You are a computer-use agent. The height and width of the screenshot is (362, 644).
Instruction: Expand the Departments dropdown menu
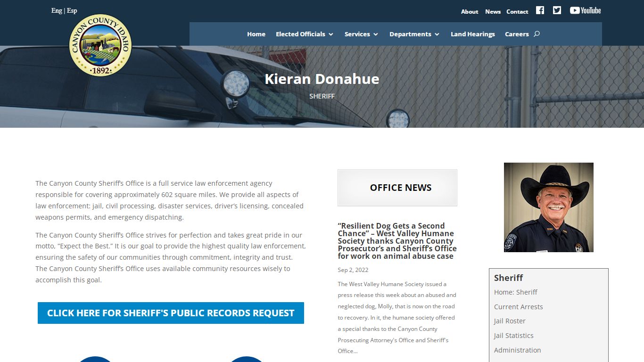pyautogui.click(x=414, y=34)
